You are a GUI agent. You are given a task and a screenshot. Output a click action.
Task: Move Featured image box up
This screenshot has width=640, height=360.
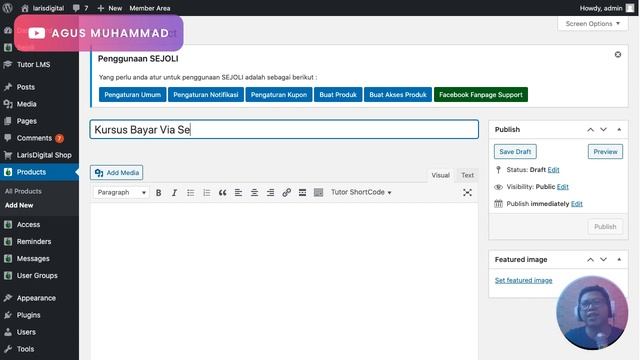click(590, 260)
